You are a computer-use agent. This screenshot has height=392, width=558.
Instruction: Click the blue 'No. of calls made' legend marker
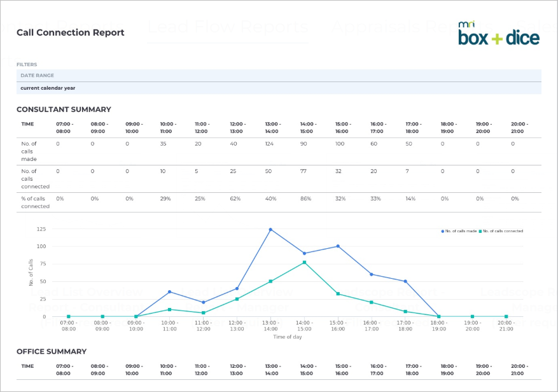point(443,232)
